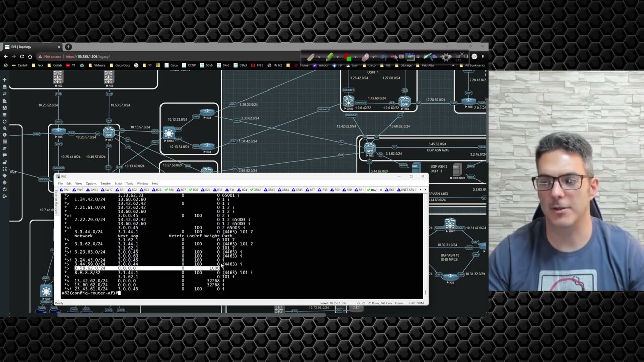This screenshot has width=644, height=362.
Task: Select the R62 router node in topology
Action: (370, 149)
